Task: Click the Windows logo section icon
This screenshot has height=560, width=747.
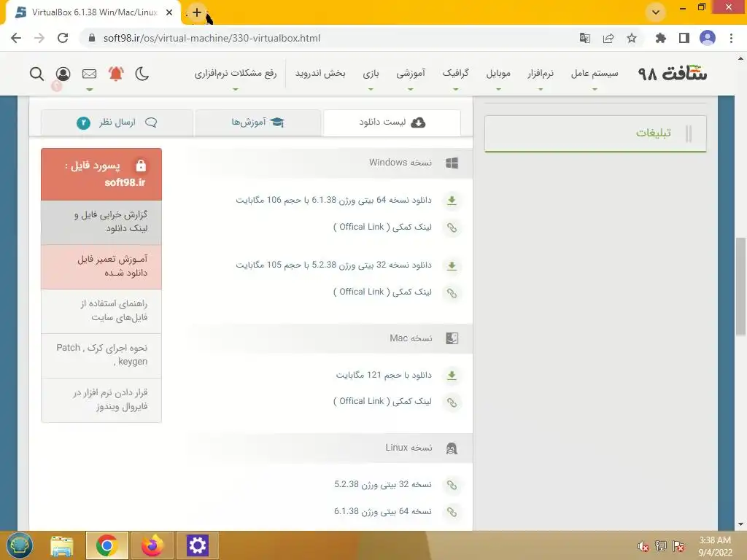Action: [452, 163]
